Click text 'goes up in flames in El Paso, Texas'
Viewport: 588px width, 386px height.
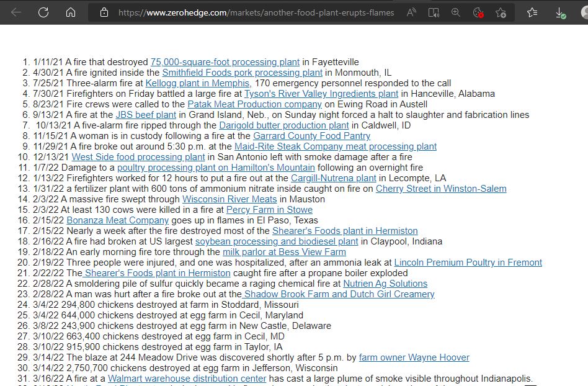[244, 220]
